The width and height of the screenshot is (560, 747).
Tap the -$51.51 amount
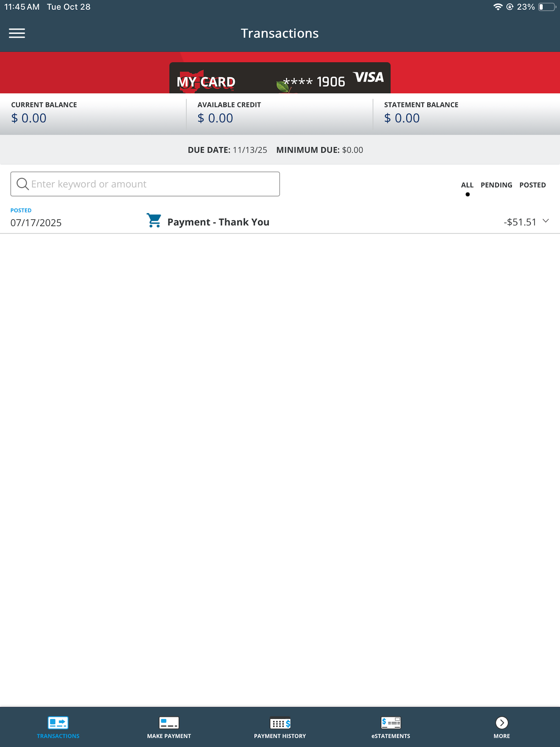520,222
